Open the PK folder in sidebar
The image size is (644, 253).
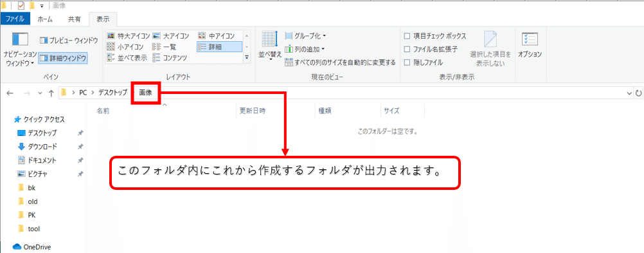(27, 215)
